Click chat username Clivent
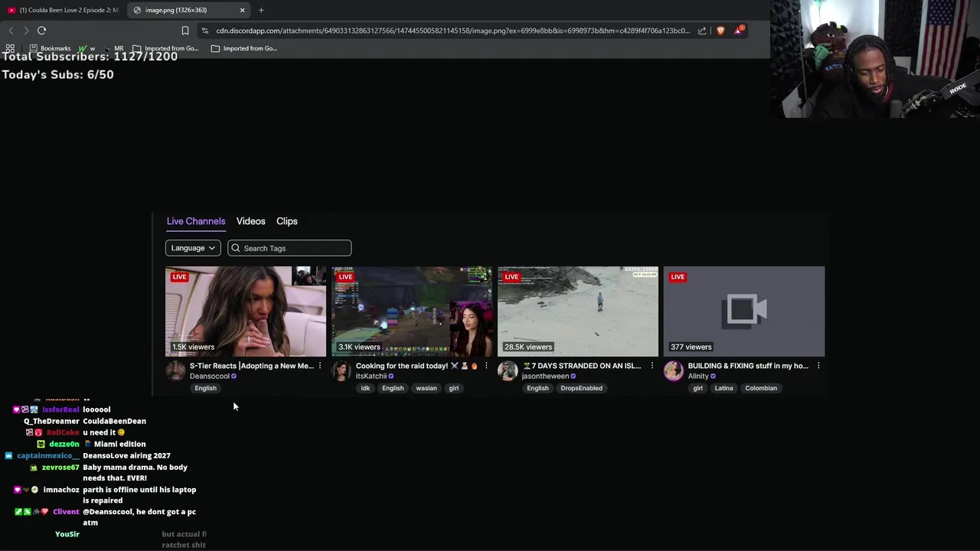Image resolution: width=980 pixels, height=551 pixels. point(66,511)
